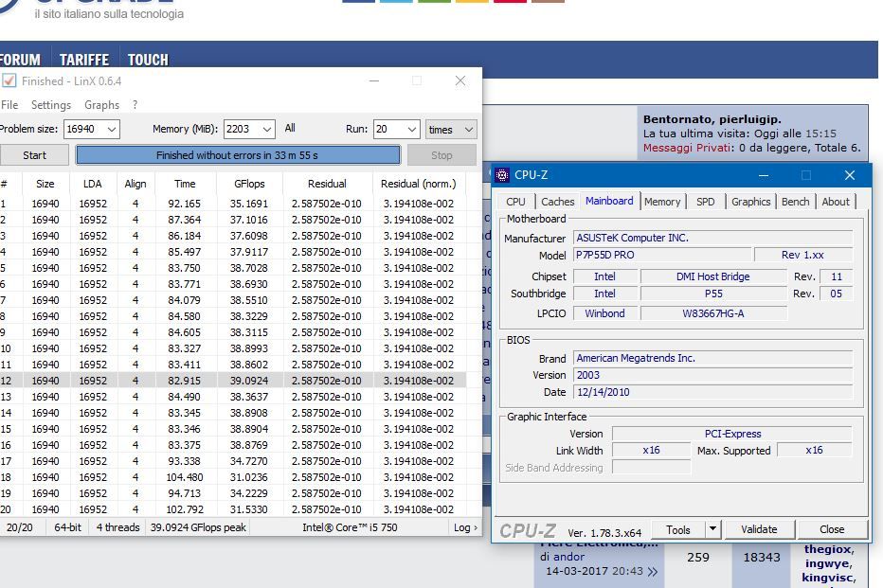883x588 pixels.
Task: Click the finished progress bar in LinX
Action: [x=237, y=155]
